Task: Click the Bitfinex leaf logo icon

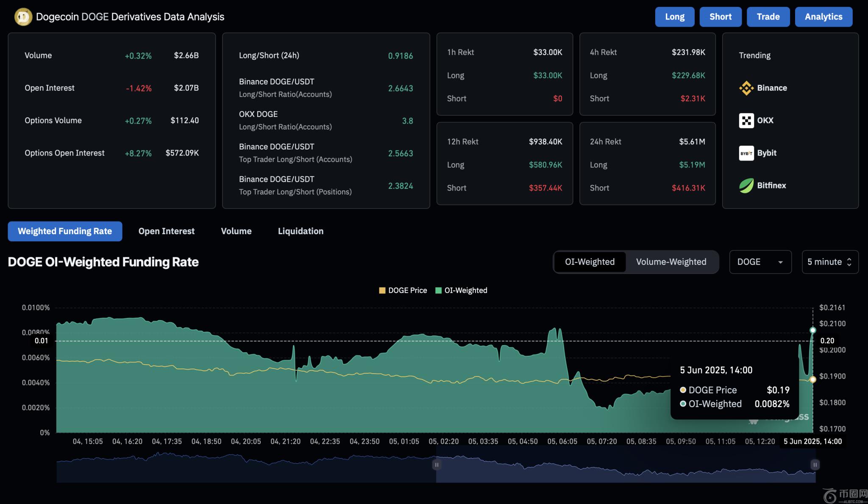Action: [x=746, y=186]
